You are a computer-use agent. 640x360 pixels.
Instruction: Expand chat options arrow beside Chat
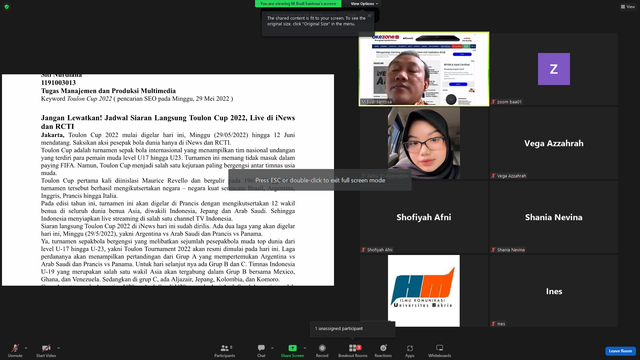tap(272, 348)
